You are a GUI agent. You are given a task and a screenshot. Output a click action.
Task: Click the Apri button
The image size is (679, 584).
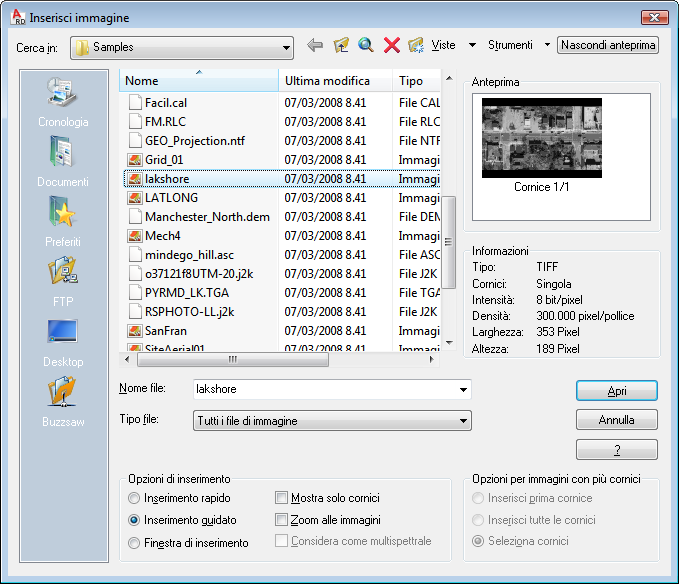(x=617, y=391)
